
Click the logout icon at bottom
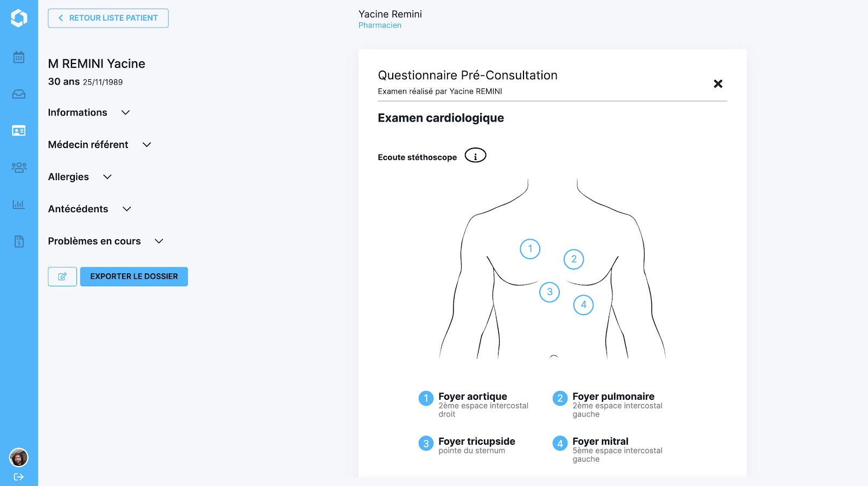19,477
